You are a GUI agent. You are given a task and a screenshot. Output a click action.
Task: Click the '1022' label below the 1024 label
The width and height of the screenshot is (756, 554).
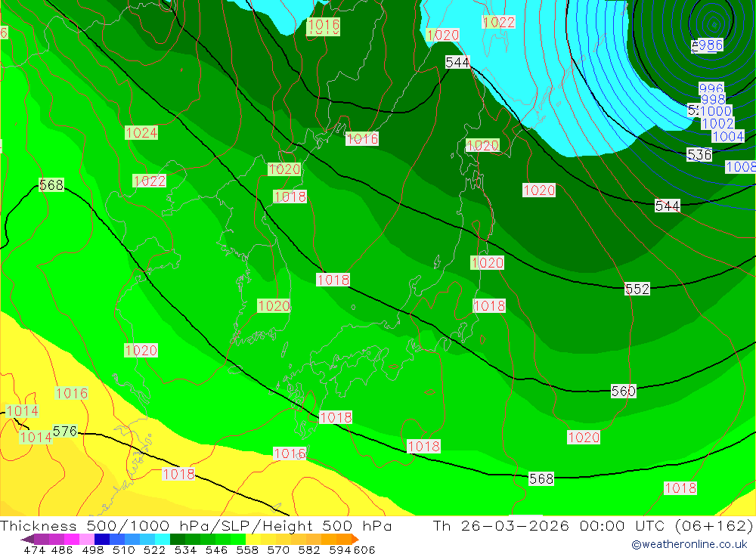coord(150,181)
